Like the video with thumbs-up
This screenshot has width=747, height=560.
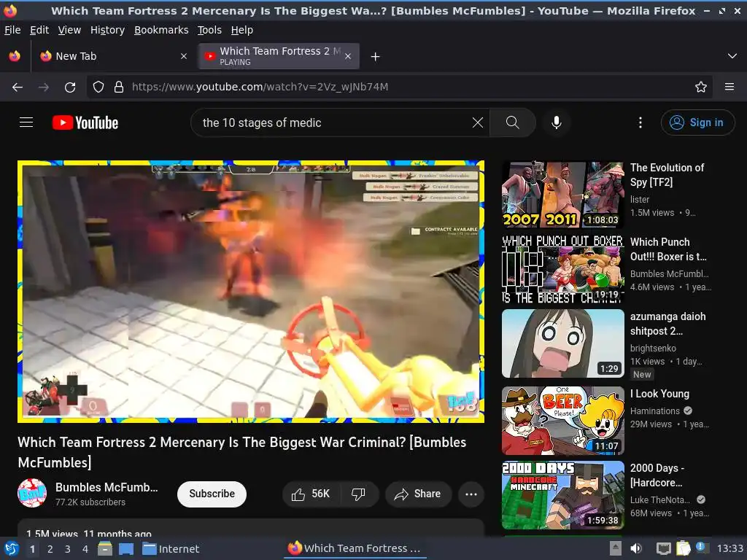click(x=311, y=494)
